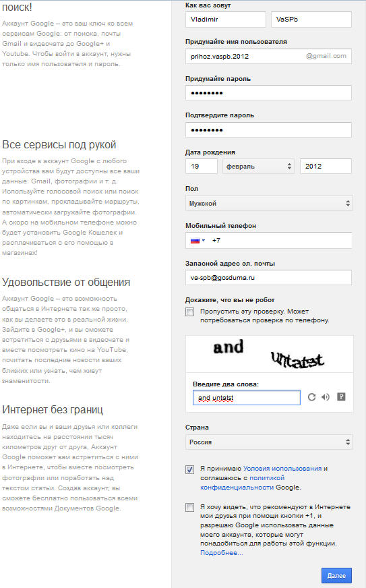Click the blue Далее button

(336, 575)
